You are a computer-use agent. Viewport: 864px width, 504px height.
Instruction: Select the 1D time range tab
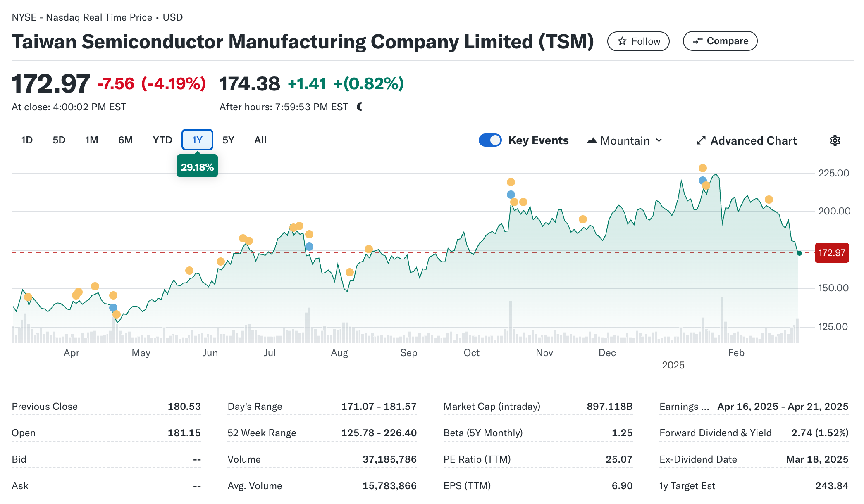[27, 140]
